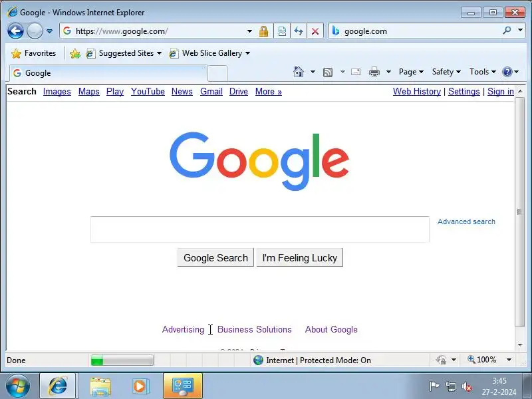Click the Google Search button
This screenshot has height=399, width=532.
click(215, 257)
